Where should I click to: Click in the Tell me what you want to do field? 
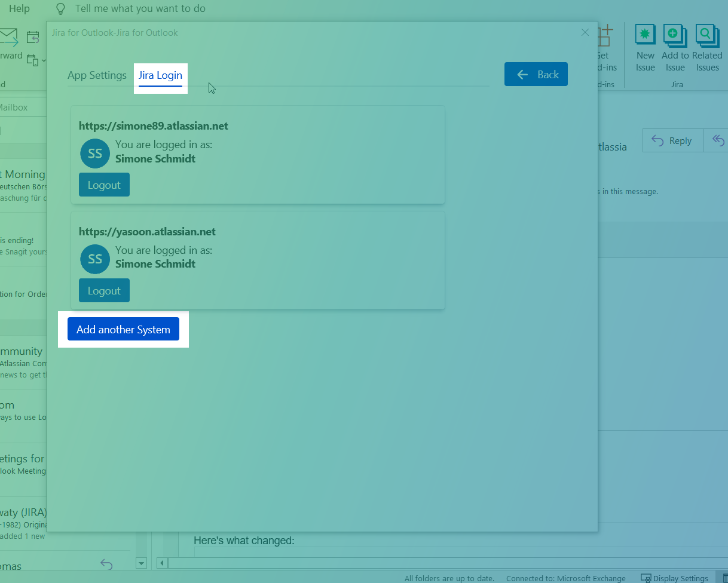[140, 8]
